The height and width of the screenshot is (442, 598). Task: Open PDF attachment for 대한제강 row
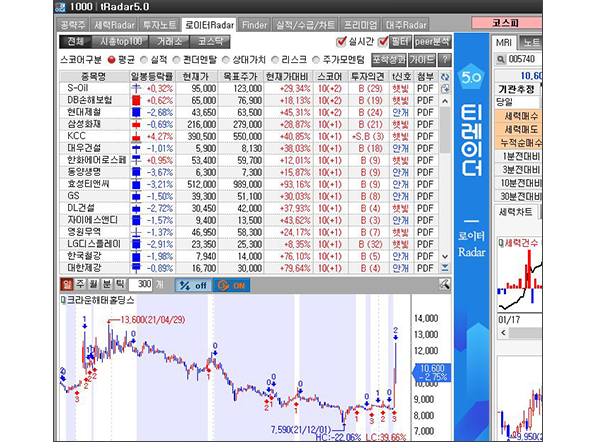point(425,268)
